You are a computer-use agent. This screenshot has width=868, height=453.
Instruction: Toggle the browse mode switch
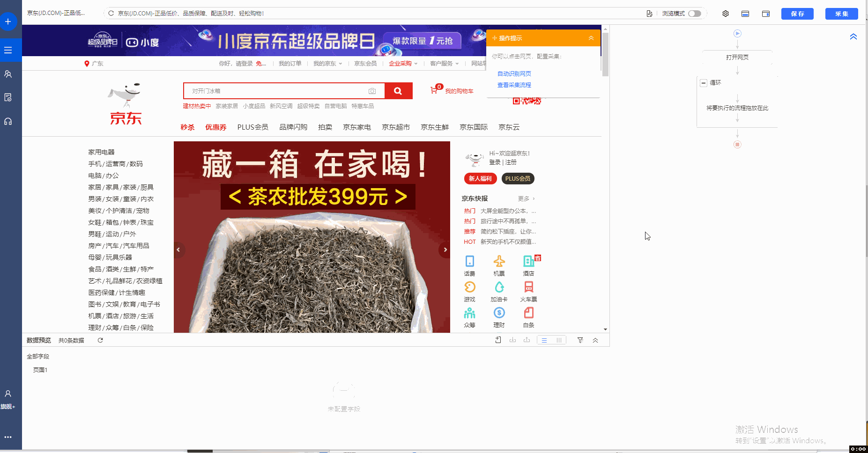coord(695,14)
